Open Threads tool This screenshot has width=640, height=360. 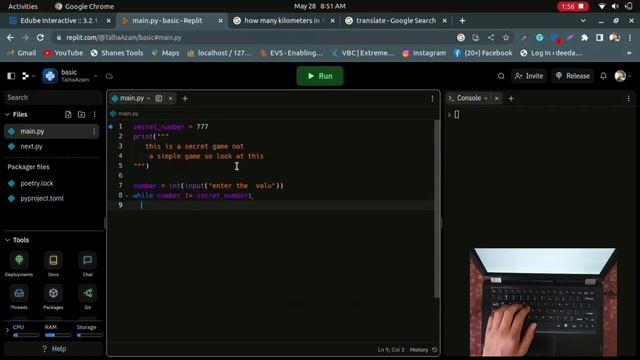[19, 297]
